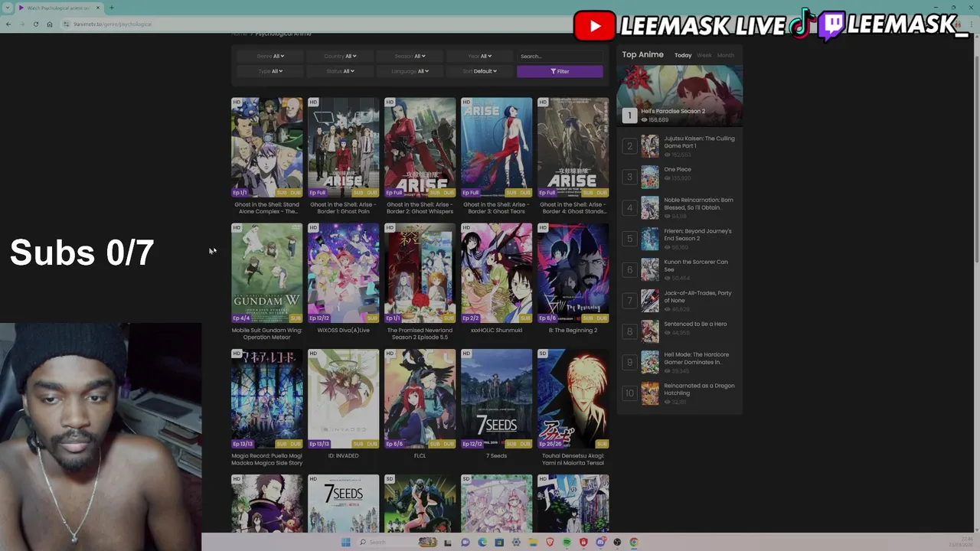Select Month tab in Top Anime
The width and height of the screenshot is (980, 551).
coord(726,55)
